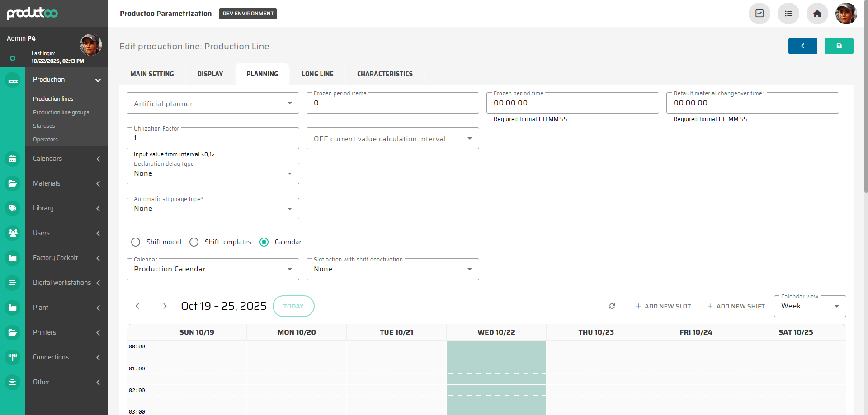Open the task checklist icon in header
868x415 pixels.
coord(759,14)
